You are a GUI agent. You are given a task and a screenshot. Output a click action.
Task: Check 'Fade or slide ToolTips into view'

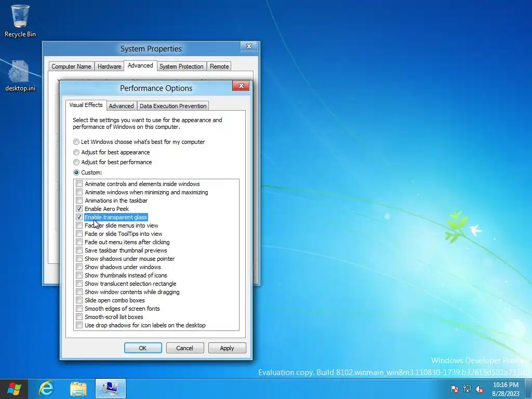pyautogui.click(x=79, y=234)
